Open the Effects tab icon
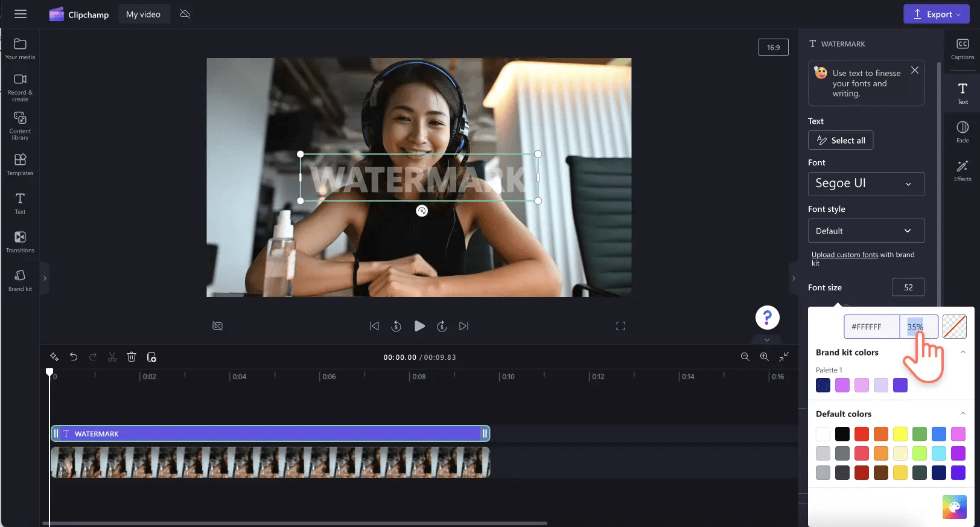Viewport: 980px width, 527px height. [x=962, y=170]
